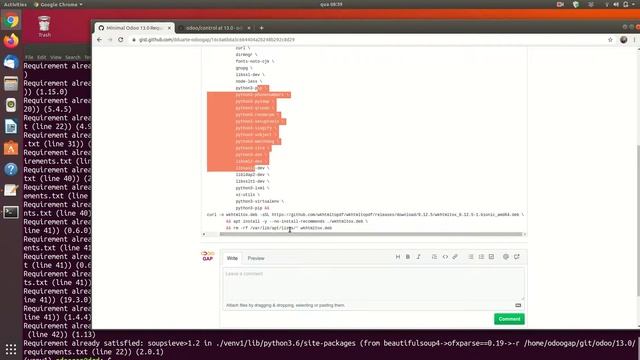640x360 pixels.
Task: Close the odoo/control tab
Action: click(x=249, y=28)
